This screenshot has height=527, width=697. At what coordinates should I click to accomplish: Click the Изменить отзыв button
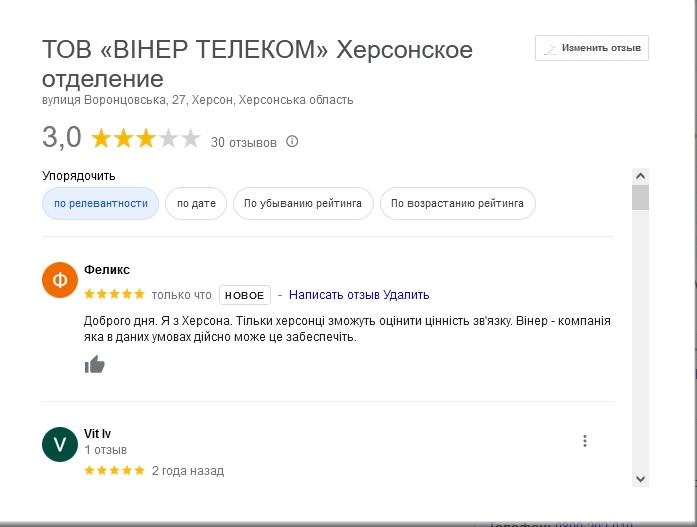[592, 48]
